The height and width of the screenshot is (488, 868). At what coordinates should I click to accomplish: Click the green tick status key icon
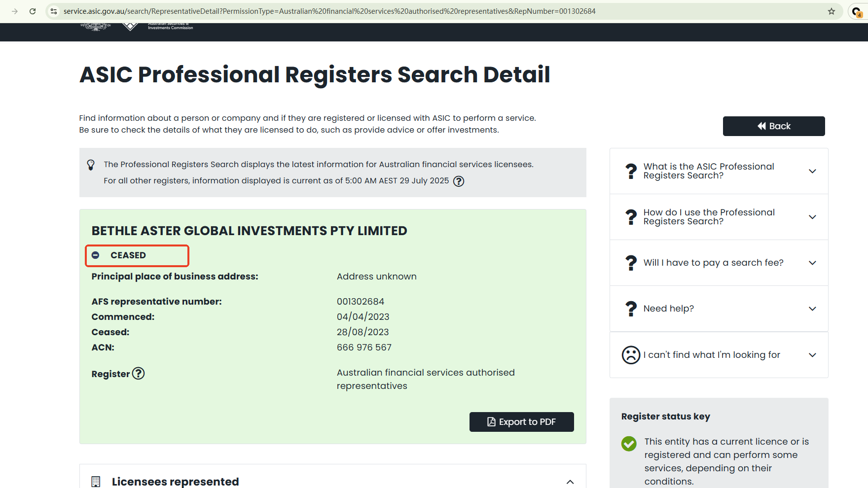629,444
